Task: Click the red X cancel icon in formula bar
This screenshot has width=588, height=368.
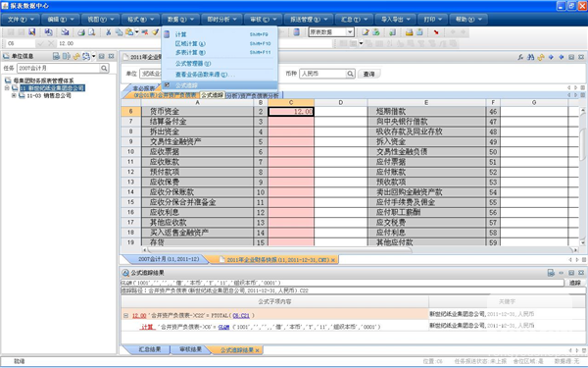Action: point(51,43)
